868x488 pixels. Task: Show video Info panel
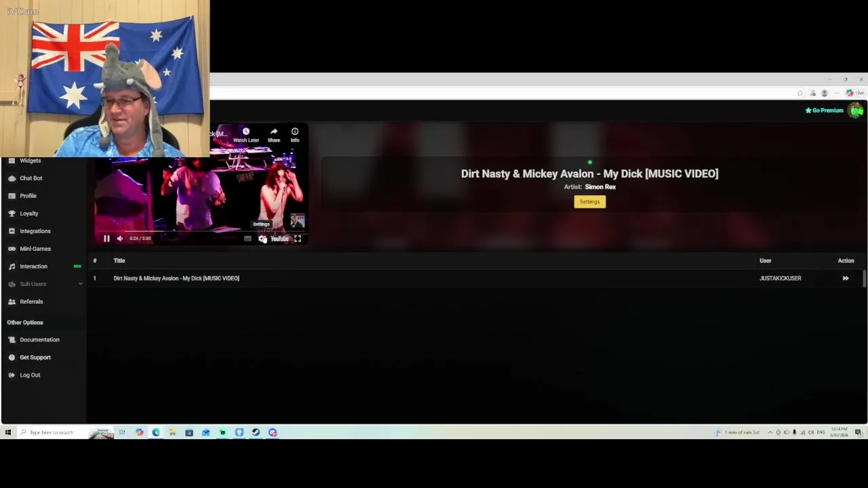coord(295,135)
